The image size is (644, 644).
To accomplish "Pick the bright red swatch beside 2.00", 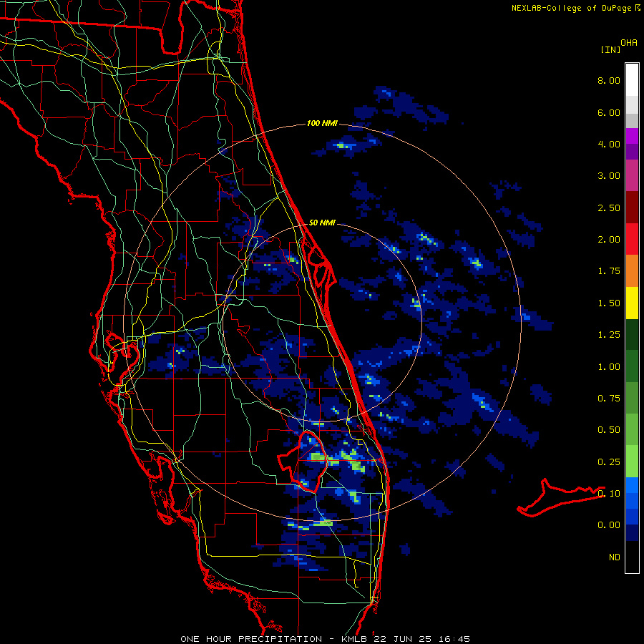I will coord(632,239).
